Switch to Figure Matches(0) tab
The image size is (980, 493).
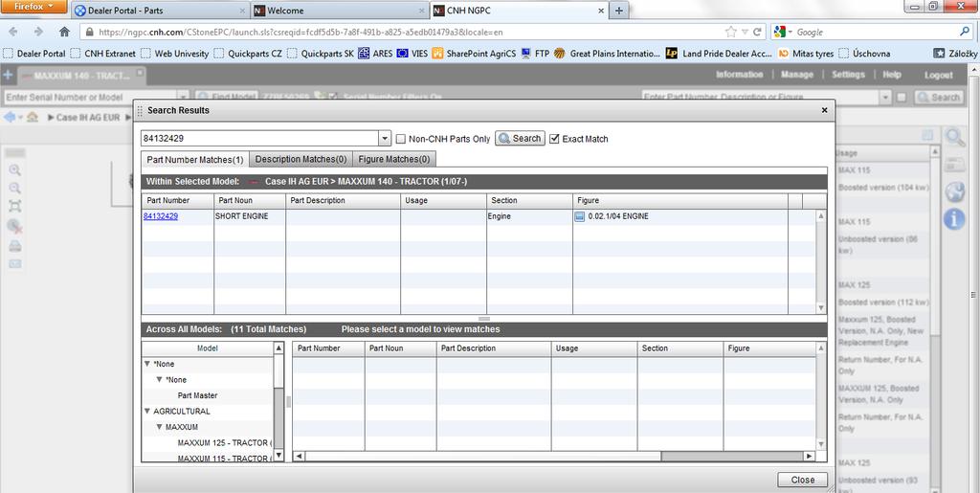pos(393,159)
